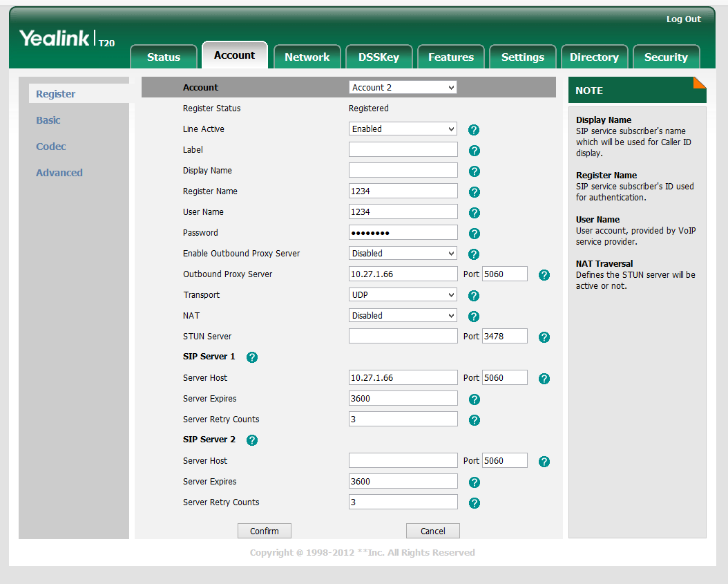
Task: Open the Account selection dropdown
Action: tap(403, 88)
